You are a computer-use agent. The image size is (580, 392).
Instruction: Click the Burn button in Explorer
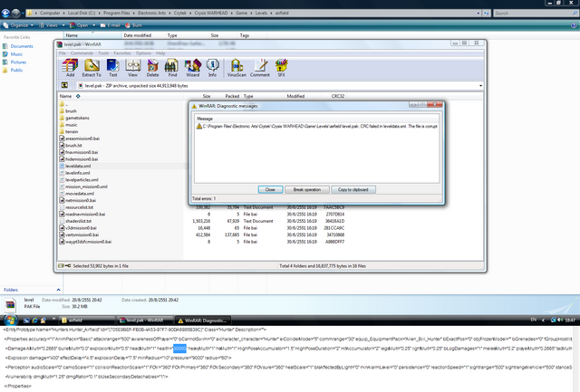click(x=133, y=25)
